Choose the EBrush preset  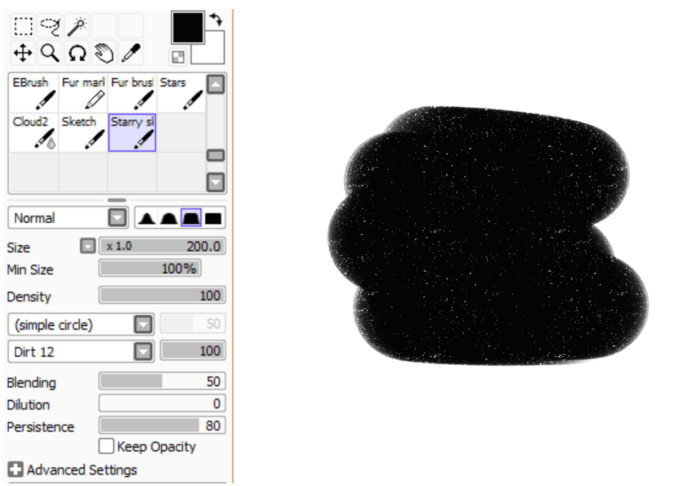click(x=34, y=93)
